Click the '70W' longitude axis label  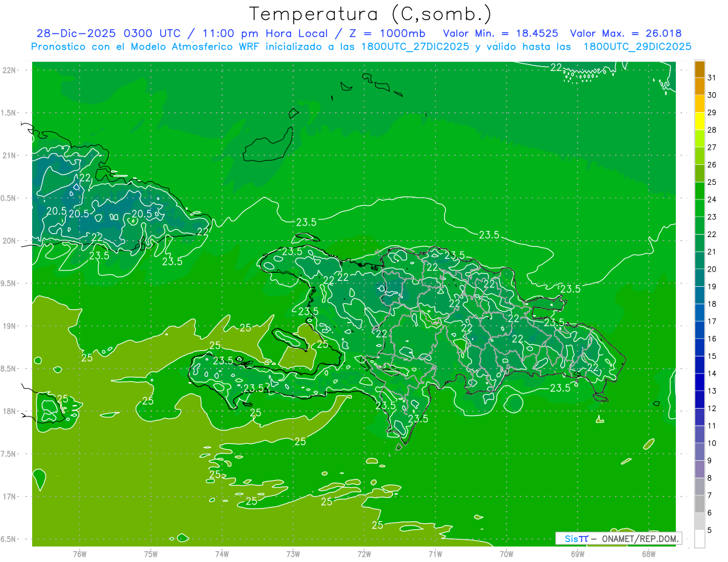click(x=507, y=554)
